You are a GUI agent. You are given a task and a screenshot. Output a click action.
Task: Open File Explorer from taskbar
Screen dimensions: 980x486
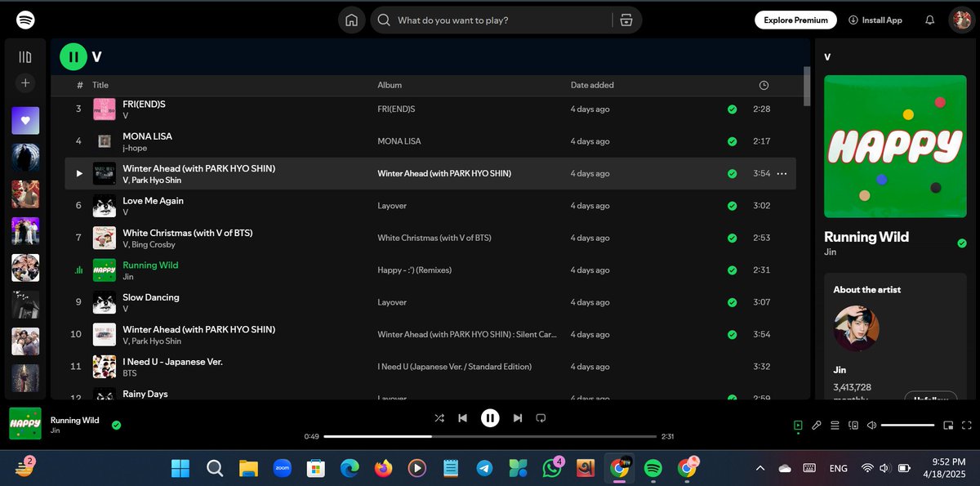248,468
